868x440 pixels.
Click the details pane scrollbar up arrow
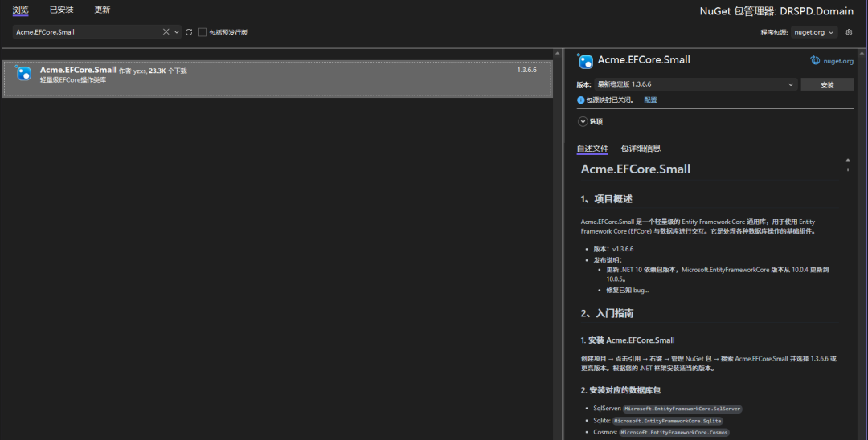pyautogui.click(x=862, y=54)
